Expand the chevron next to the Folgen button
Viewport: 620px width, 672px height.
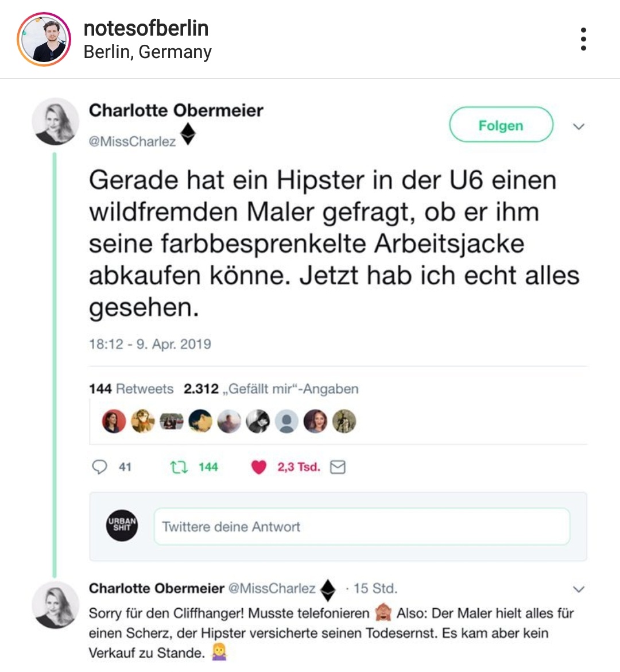579,126
